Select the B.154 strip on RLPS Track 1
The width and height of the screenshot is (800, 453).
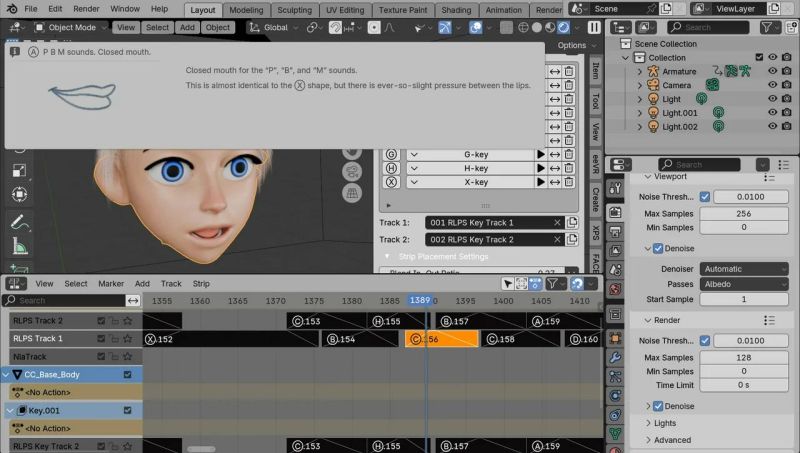[360, 339]
